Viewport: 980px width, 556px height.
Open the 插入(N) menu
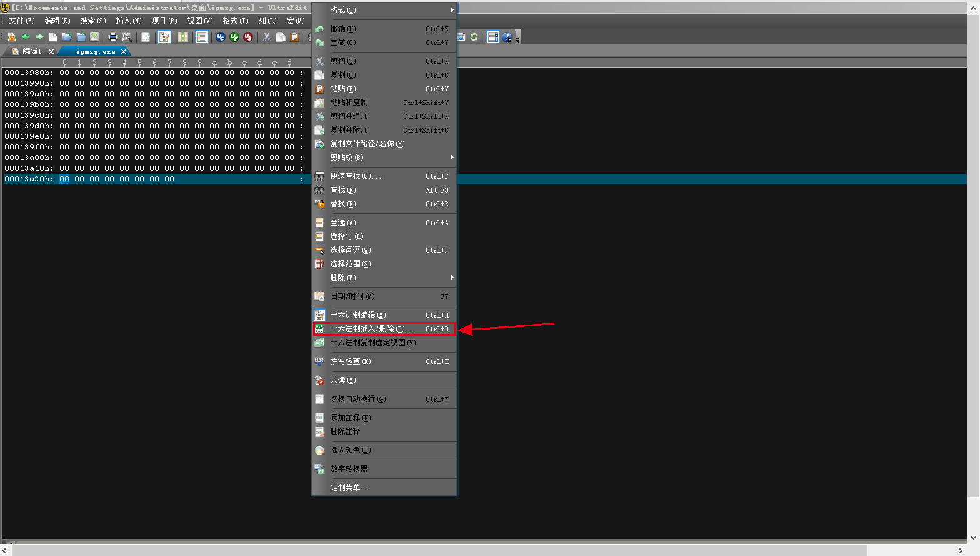coord(129,21)
